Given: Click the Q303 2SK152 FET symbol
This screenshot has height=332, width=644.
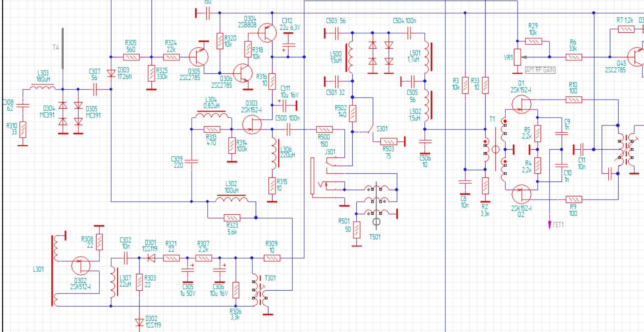Looking at the screenshot, I should pyautogui.click(x=252, y=125).
